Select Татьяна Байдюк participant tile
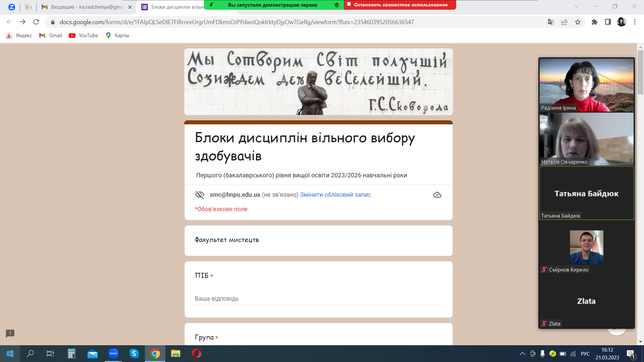 (x=587, y=193)
